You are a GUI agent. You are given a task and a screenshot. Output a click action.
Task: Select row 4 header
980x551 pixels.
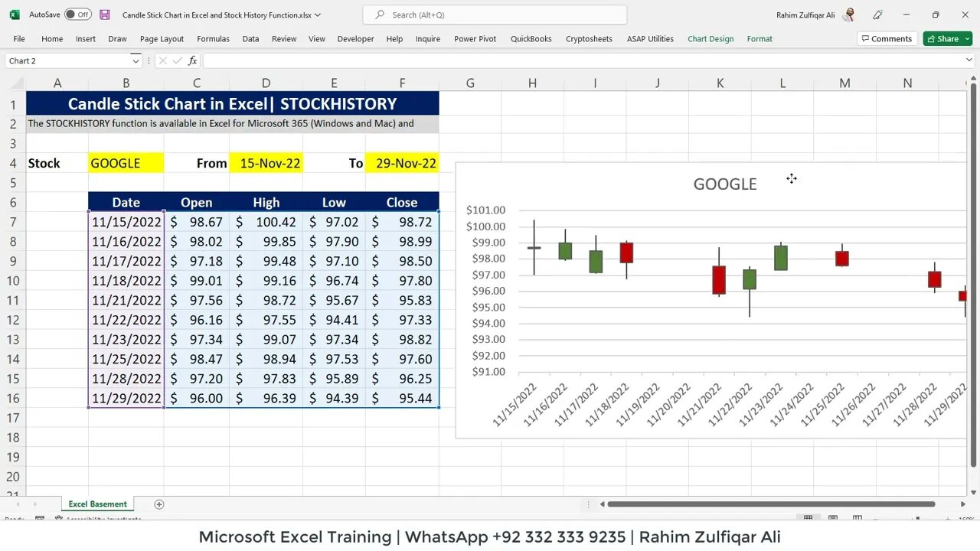(x=13, y=163)
